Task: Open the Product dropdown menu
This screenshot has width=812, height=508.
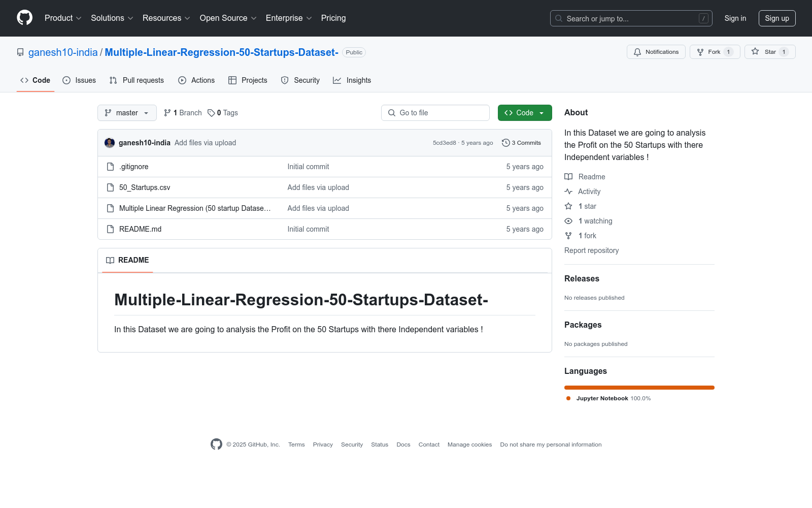Action: click(63, 18)
